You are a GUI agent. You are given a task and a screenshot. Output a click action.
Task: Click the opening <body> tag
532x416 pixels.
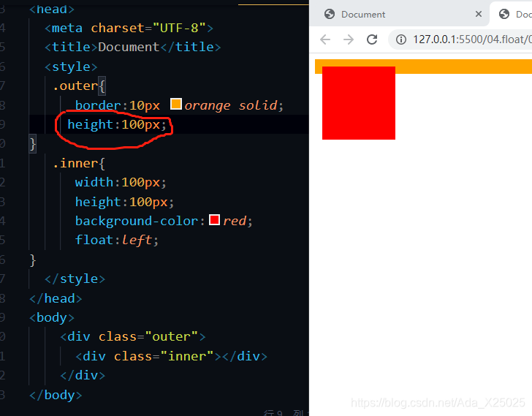tap(52, 317)
